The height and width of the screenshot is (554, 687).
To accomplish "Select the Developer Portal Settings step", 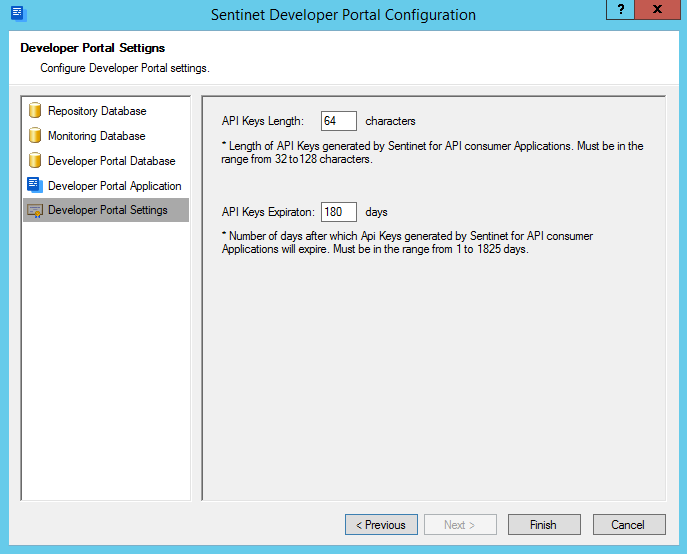I will coord(106,210).
